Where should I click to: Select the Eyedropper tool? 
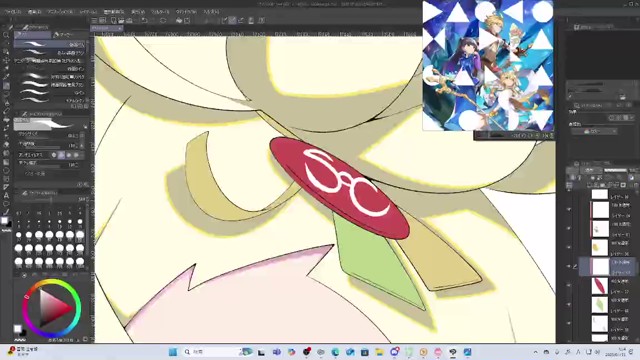[x=6, y=77]
